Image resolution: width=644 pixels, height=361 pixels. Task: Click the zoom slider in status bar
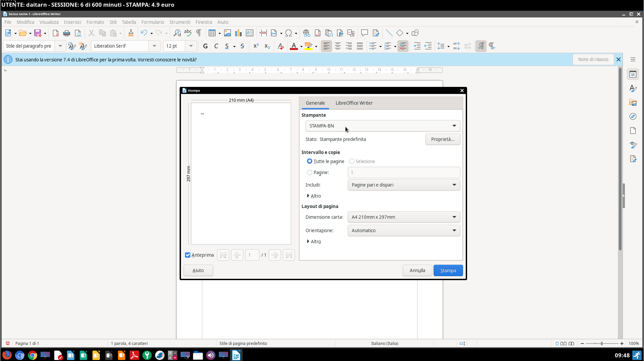(x=602, y=343)
